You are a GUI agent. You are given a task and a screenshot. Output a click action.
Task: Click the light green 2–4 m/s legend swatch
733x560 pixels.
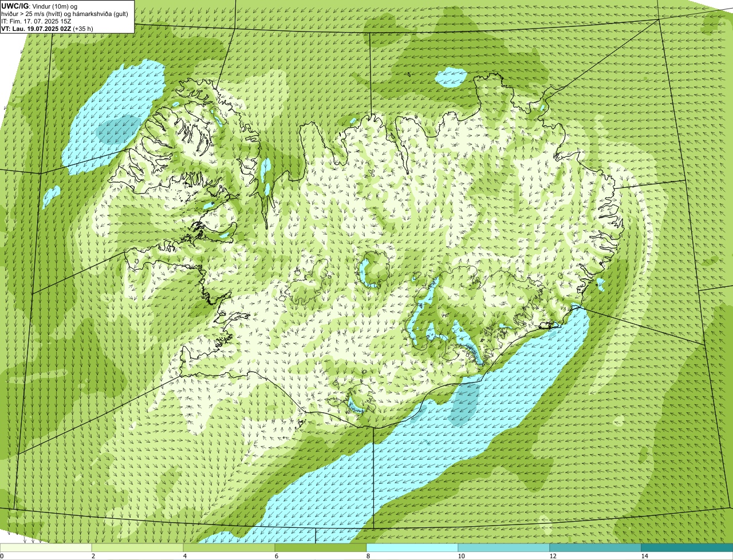137,547
